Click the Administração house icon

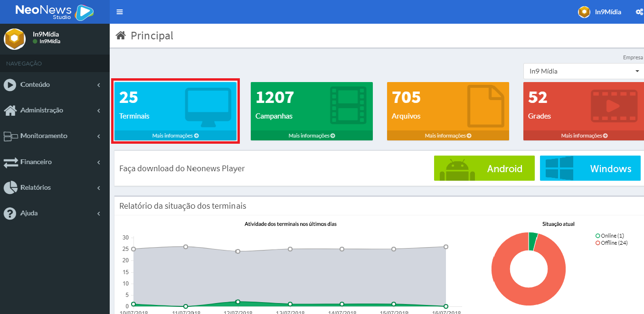point(10,111)
